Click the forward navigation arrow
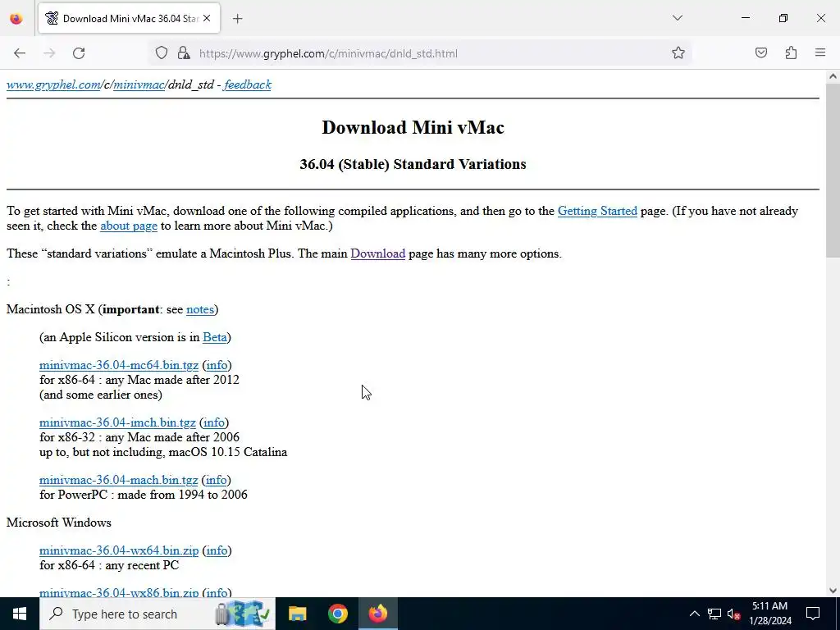Screen dimensions: 840x630 49,53
